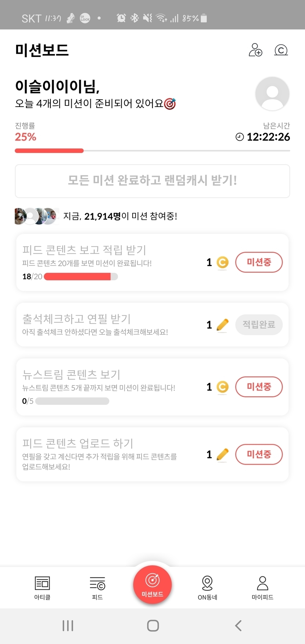305x644 pixels.
Task: Tap 미션중 button for 피드 콘텐츠 보고 적립 받기
Action: (x=259, y=262)
